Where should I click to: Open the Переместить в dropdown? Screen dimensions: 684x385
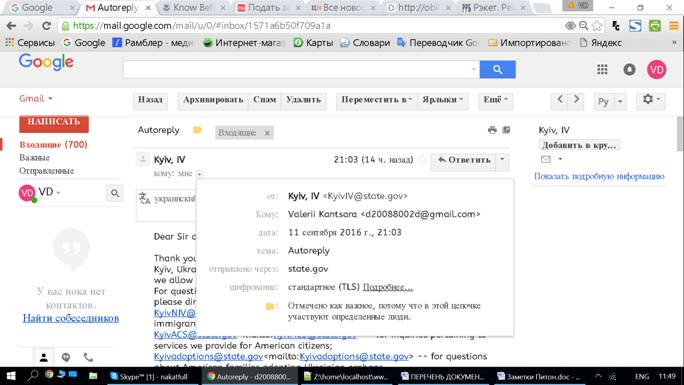coord(376,100)
